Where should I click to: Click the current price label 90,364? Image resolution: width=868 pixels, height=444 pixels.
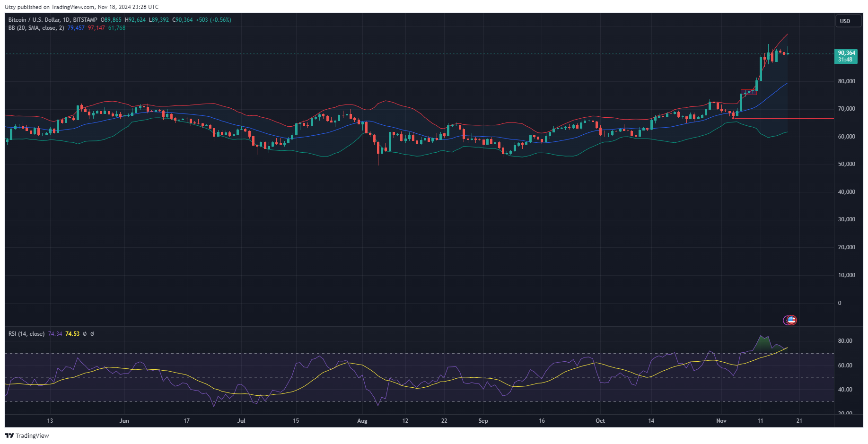tap(846, 53)
